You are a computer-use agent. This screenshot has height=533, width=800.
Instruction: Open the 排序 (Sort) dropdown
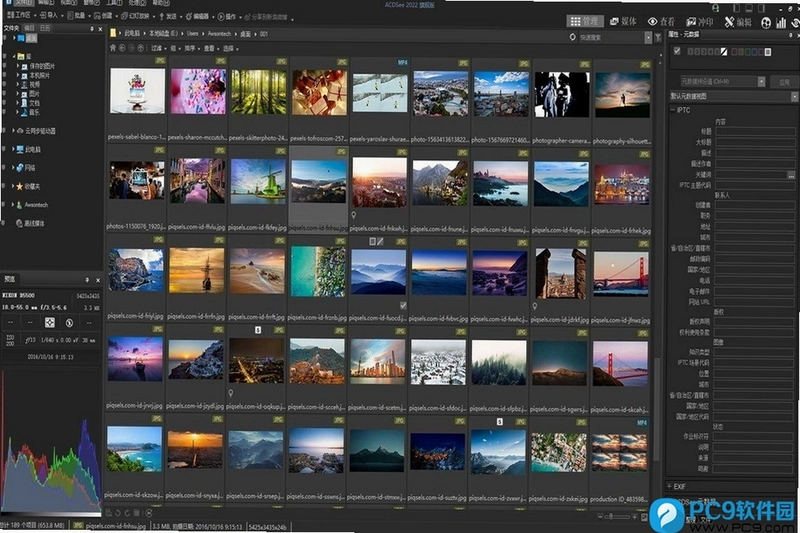coord(191,48)
